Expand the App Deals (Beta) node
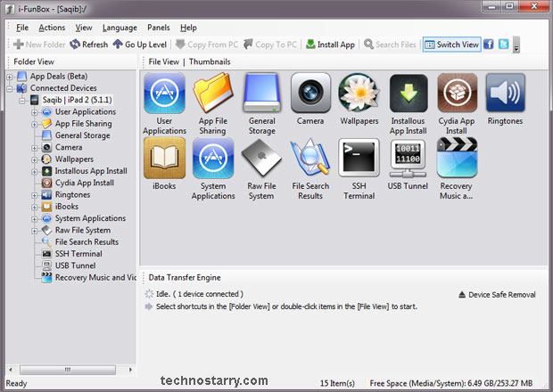Viewport: 553px width, 392px height. tap(10, 77)
